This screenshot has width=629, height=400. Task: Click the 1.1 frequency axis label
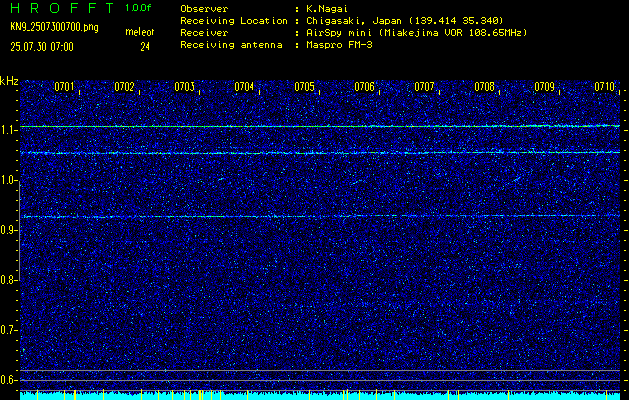8,130
